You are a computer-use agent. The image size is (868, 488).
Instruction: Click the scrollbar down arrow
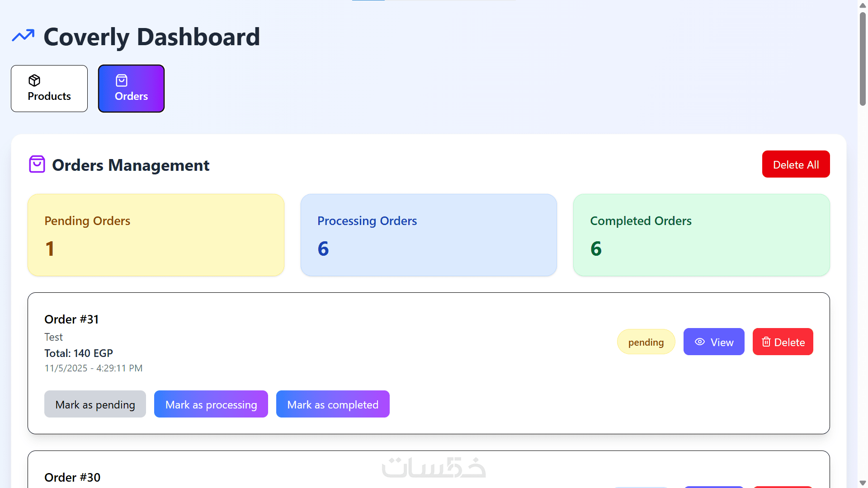click(863, 483)
